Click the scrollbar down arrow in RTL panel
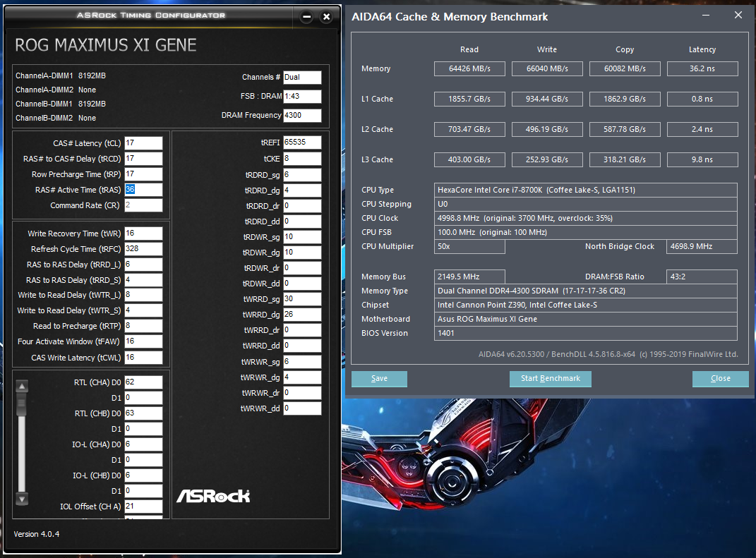 (x=22, y=499)
